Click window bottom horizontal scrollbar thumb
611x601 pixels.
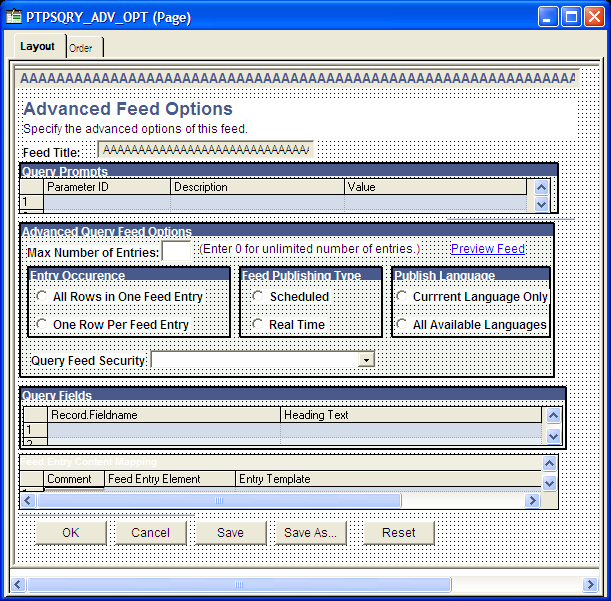click(x=239, y=584)
